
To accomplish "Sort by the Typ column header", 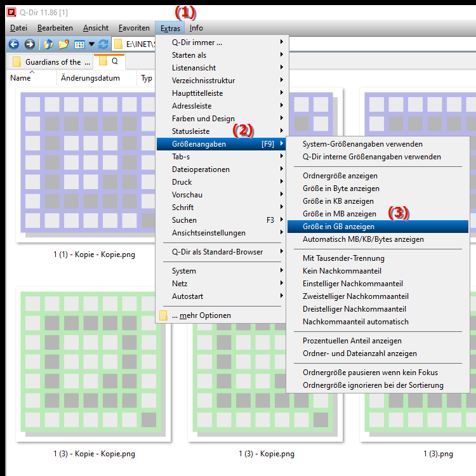I will tap(147, 78).
